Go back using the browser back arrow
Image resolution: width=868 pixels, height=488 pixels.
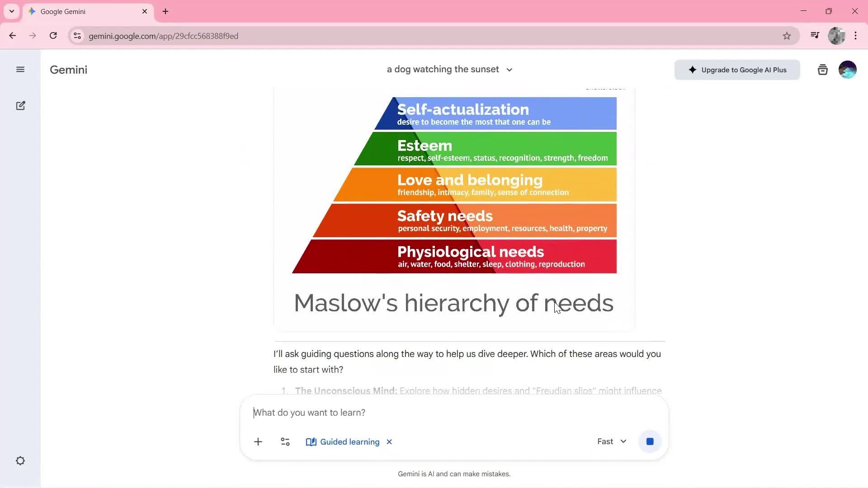pos(12,36)
